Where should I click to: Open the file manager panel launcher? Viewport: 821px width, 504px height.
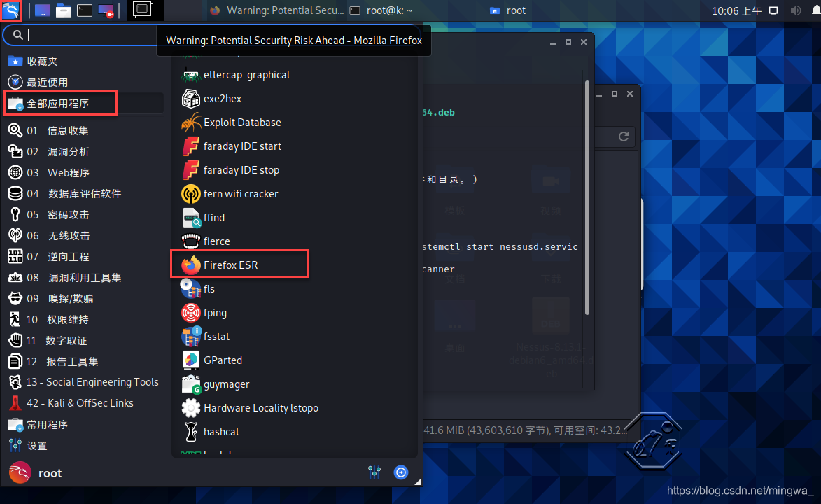pos(64,10)
